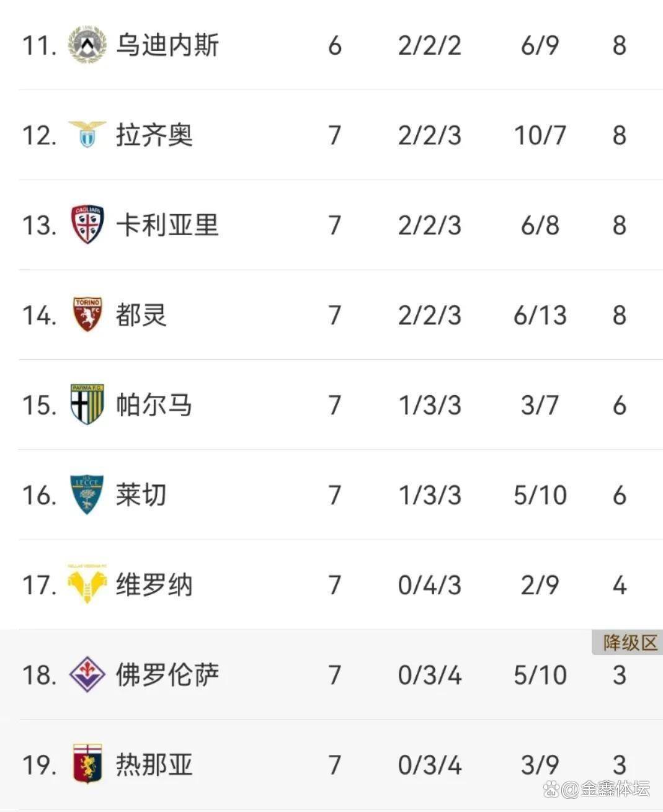Select the 帕尔马 team name

(x=154, y=405)
